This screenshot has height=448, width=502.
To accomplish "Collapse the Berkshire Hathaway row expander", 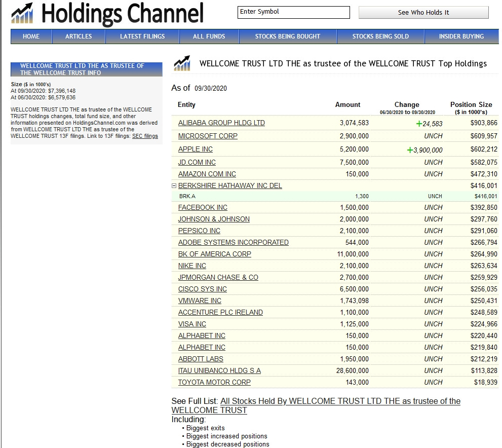I will [174, 185].
